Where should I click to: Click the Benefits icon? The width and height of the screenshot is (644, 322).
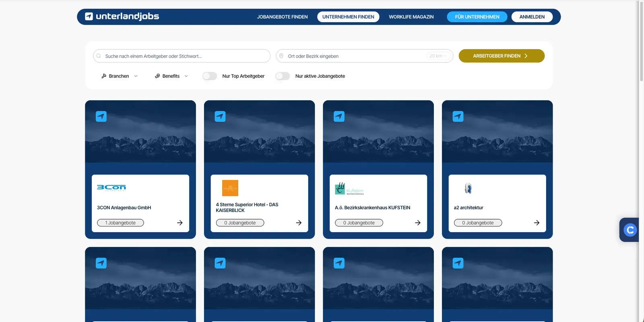pyautogui.click(x=157, y=76)
